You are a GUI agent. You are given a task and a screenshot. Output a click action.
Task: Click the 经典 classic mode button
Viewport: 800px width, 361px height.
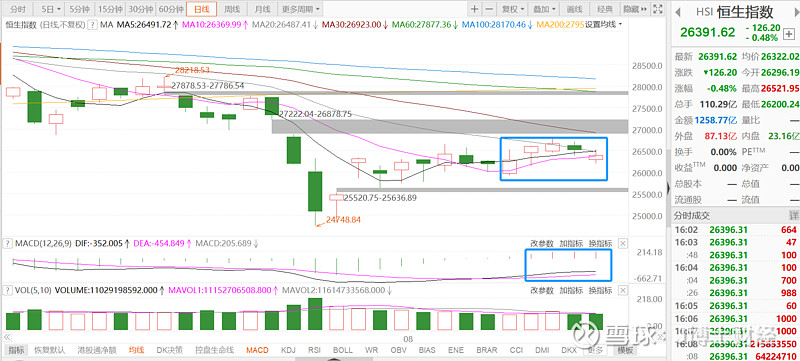pos(605,9)
